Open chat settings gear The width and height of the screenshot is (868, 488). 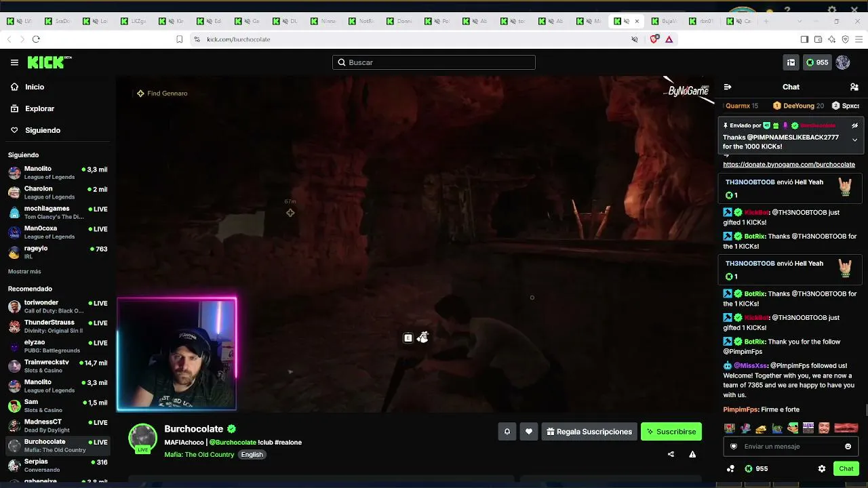click(822, 468)
